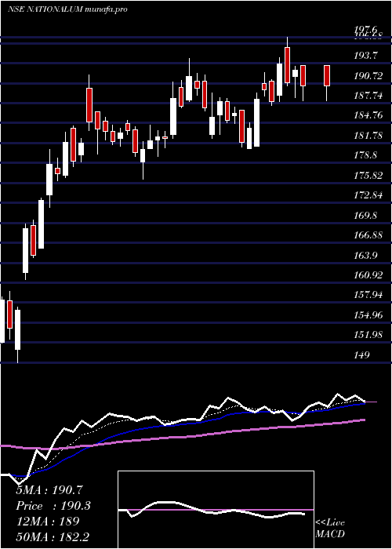
Task: Click inside the MACD inset panel
Action: [x=216, y=510]
